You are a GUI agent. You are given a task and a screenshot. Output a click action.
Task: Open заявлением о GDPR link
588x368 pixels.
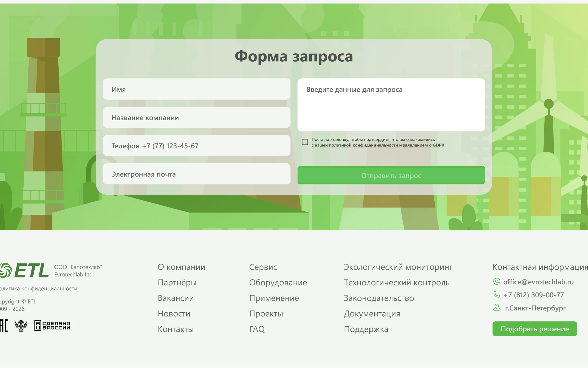424,145
